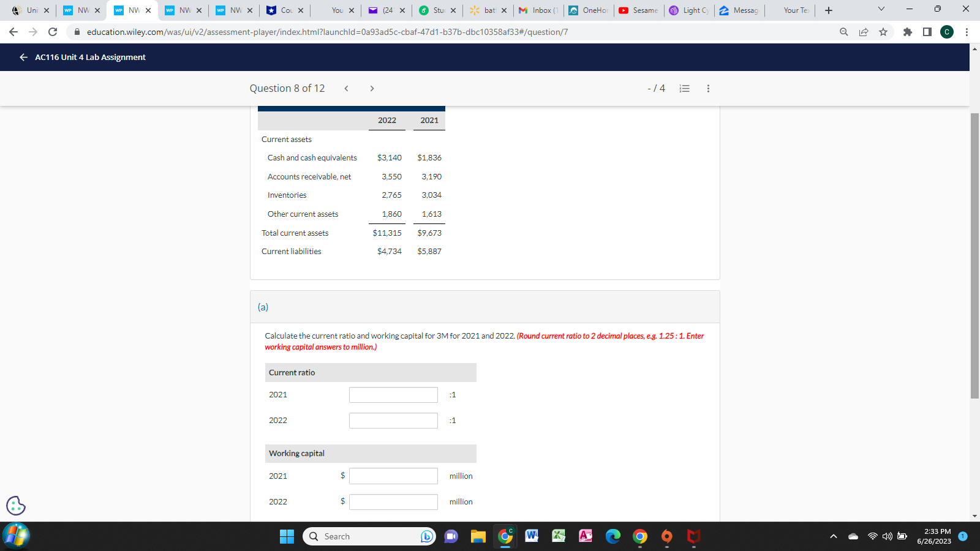Image resolution: width=980 pixels, height=551 pixels.
Task: Click the 2022 current ratio input field
Action: click(393, 421)
